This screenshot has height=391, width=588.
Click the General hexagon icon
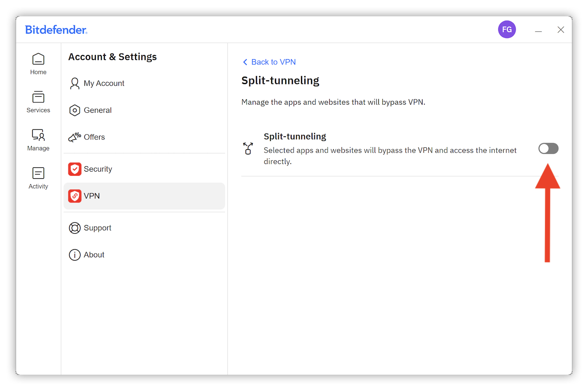tap(74, 110)
